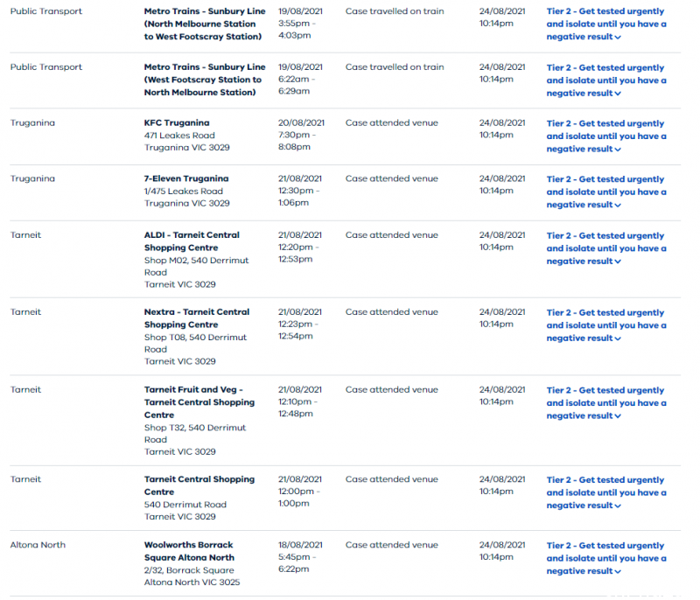
Task: Select the Woolworths Borrack Square Altona North name
Action: 189,551
